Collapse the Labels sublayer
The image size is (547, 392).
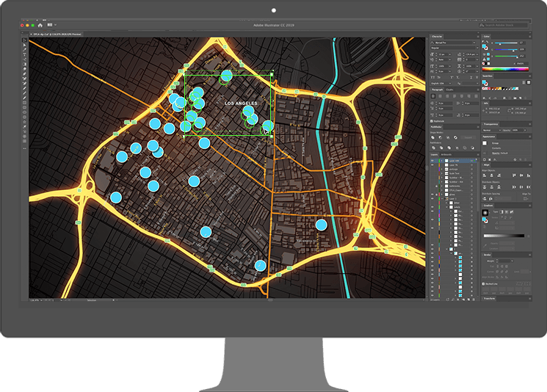(446, 207)
